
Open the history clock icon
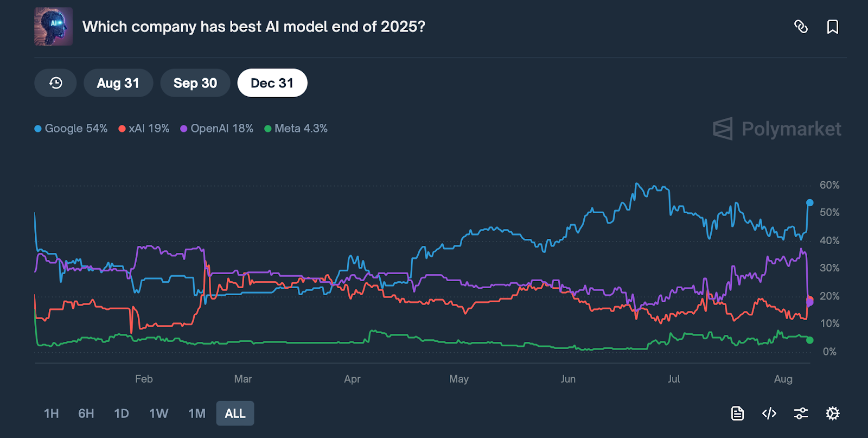[55, 82]
